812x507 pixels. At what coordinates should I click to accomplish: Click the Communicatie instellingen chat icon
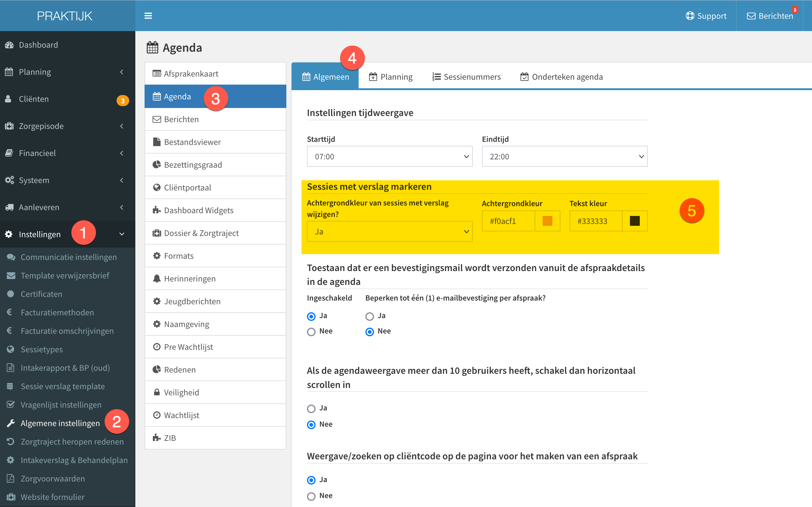tap(11, 257)
